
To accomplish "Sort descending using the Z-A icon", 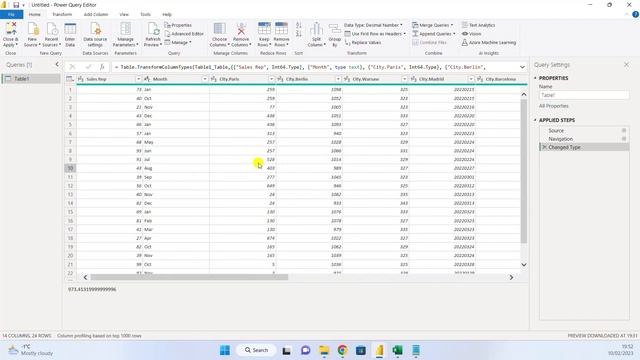I will [x=299, y=34].
